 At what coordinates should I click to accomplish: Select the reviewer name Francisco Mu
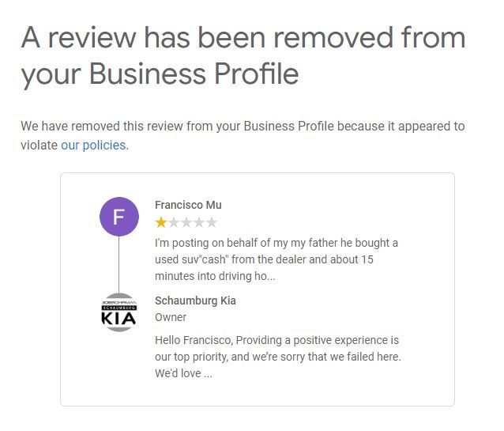point(188,205)
